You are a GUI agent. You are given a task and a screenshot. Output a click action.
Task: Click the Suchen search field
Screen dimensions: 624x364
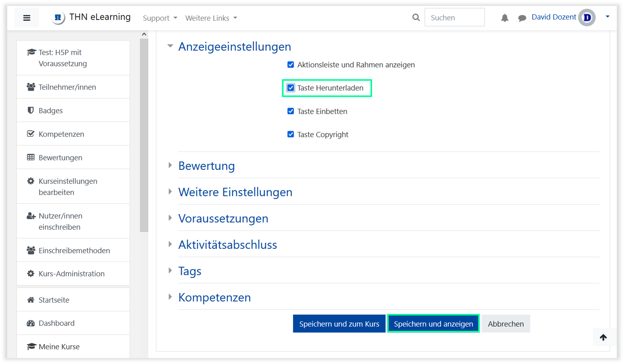coord(454,18)
